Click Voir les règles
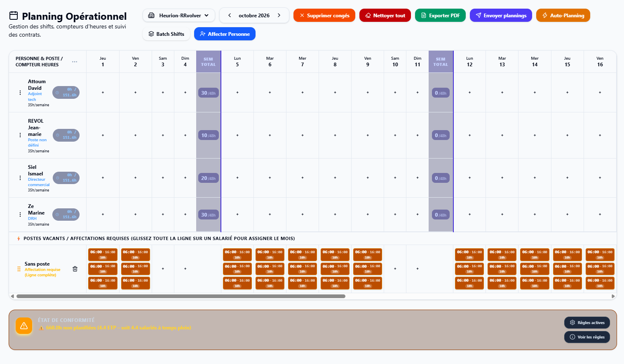The image size is (624, 364). (x=587, y=337)
